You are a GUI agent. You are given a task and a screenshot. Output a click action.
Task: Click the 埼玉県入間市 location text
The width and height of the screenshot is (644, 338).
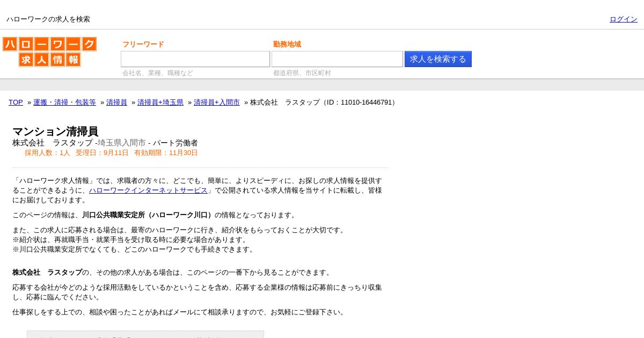(x=122, y=143)
